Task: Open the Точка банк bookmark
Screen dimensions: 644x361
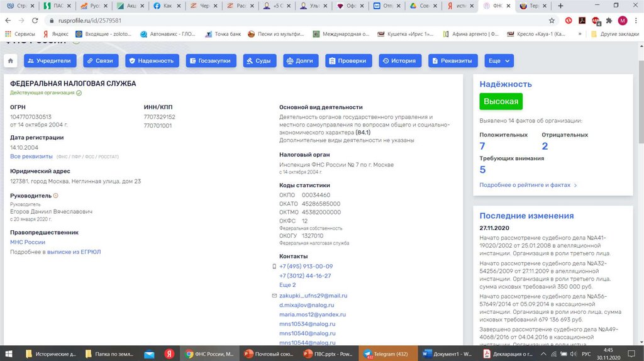Action: click(x=223, y=34)
